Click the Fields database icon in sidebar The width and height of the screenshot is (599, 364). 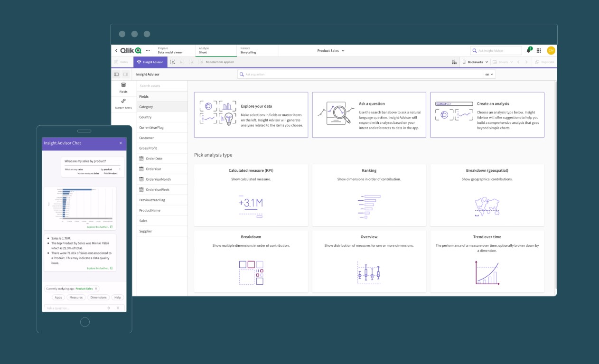[x=123, y=85]
